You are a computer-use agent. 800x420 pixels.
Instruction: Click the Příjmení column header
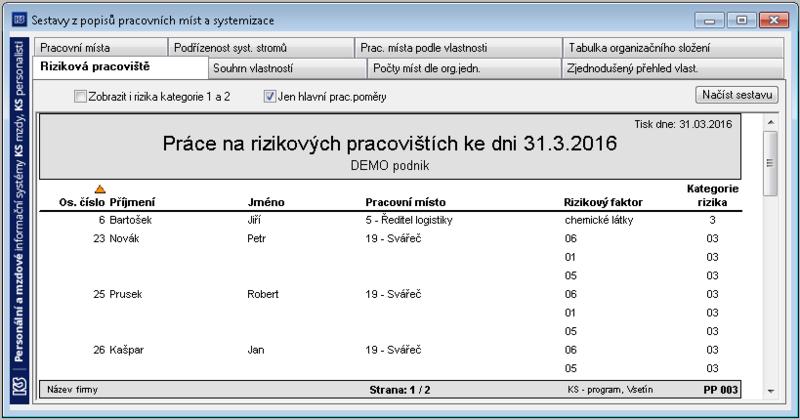click(132, 202)
